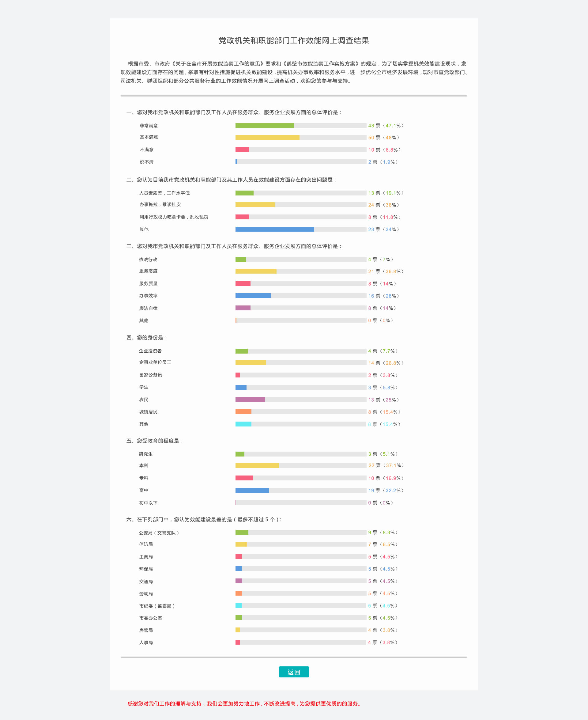Screen dimensions: 588x720
Task: Select the 高中 education label
Action: pyautogui.click(x=144, y=490)
